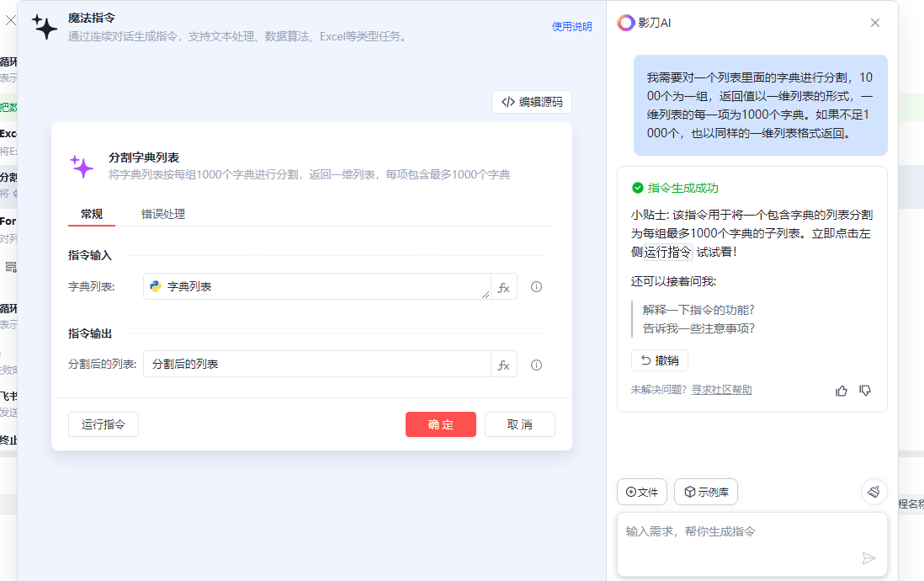Click info icon next to 分割后的列表 field

pos(536,365)
